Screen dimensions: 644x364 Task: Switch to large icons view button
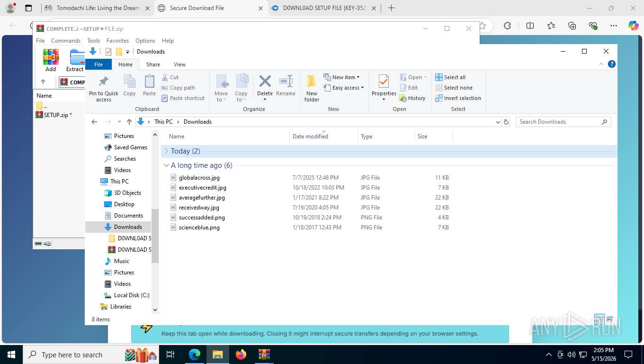coord(610,319)
